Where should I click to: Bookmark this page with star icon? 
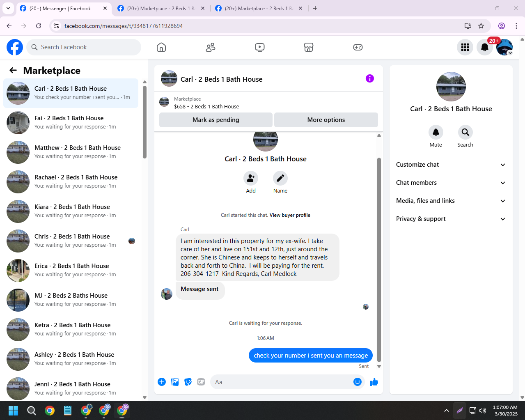tap(481, 26)
